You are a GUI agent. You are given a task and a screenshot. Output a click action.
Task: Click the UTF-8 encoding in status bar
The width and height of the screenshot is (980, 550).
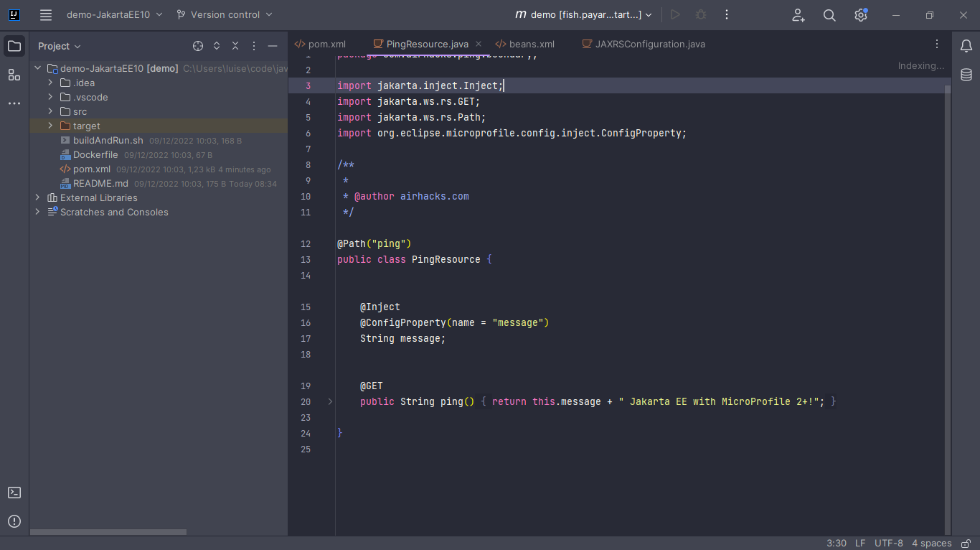889,543
